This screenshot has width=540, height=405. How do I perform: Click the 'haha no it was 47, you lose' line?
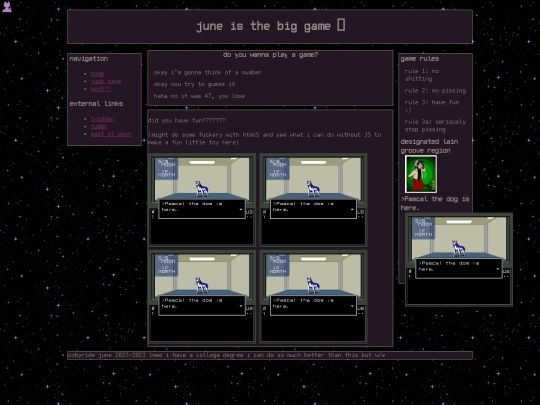pos(199,96)
